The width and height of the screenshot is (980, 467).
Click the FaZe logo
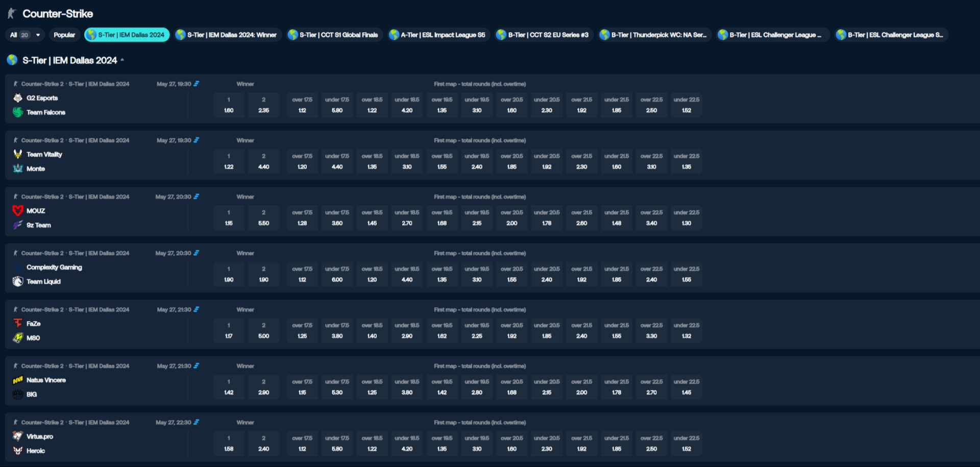pyautogui.click(x=18, y=324)
